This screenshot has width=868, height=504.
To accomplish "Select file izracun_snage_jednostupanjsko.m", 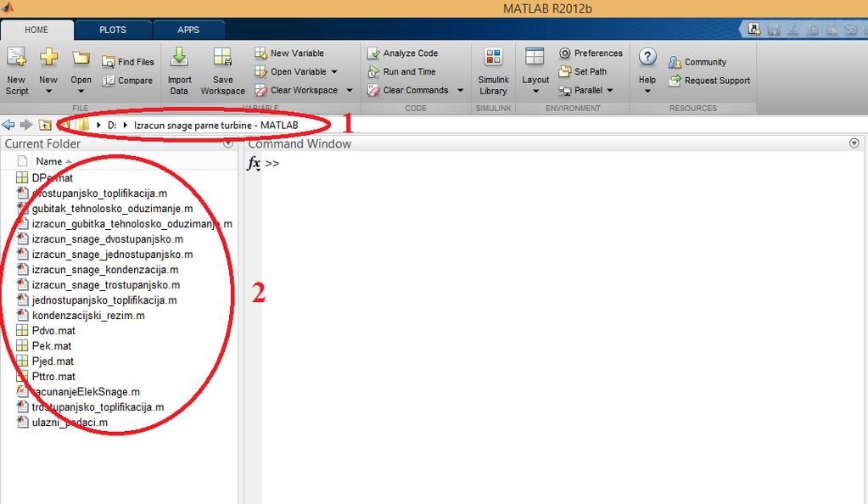I will point(112,255).
